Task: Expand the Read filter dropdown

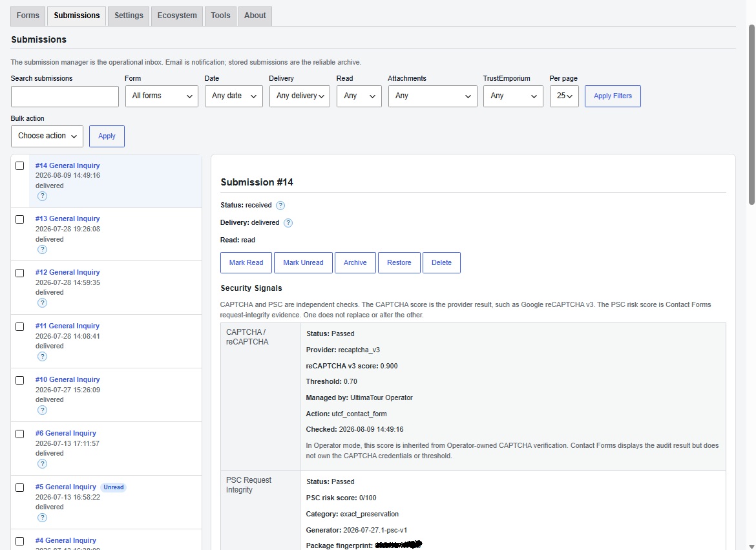Action: tap(359, 96)
